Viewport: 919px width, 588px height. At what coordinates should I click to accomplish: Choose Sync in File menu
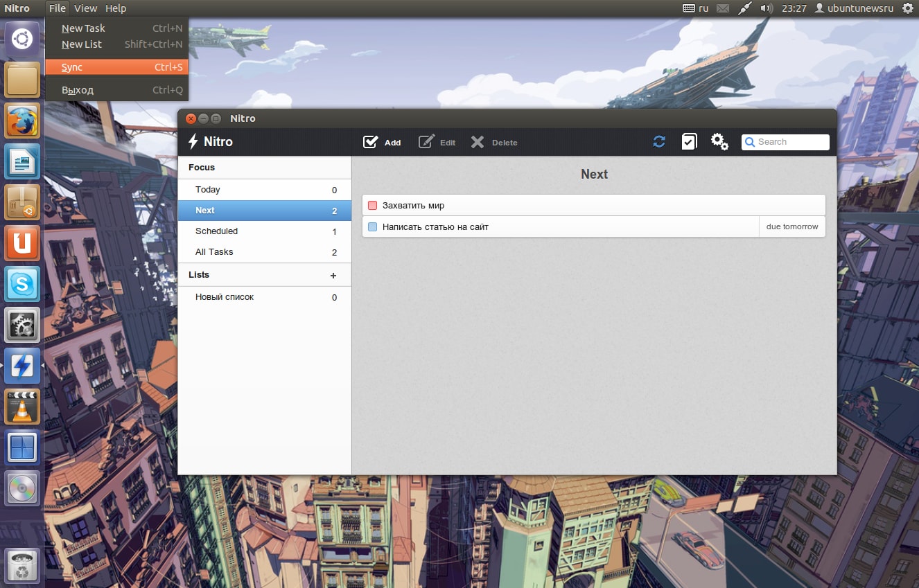tap(116, 67)
